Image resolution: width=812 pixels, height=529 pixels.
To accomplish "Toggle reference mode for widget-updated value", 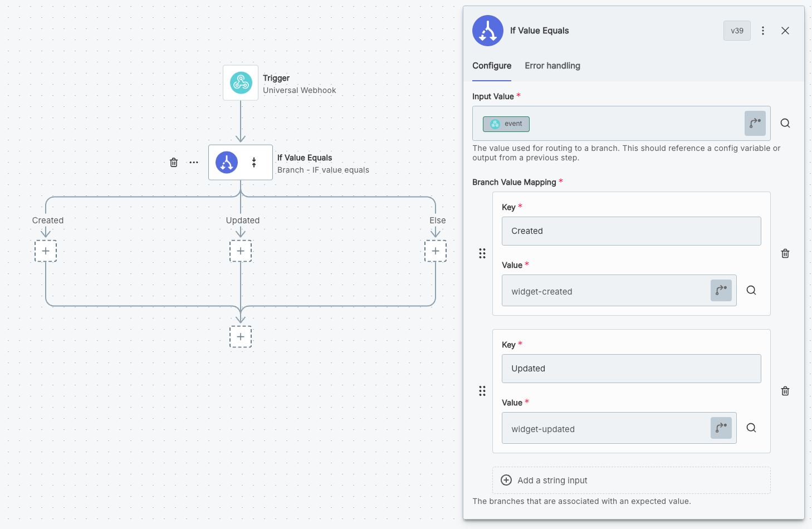I will (721, 428).
